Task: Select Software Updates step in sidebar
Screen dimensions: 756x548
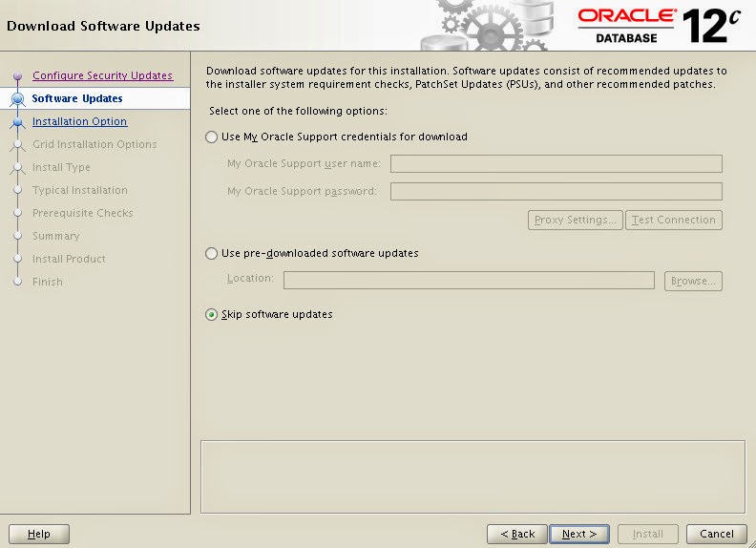Action: (x=77, y=98)
